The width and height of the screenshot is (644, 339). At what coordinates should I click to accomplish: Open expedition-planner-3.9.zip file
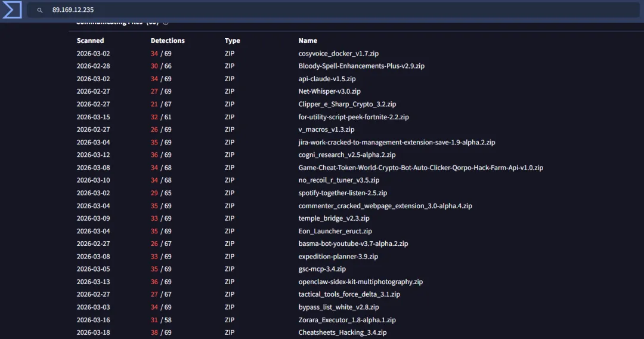click(x=338, y=257)
